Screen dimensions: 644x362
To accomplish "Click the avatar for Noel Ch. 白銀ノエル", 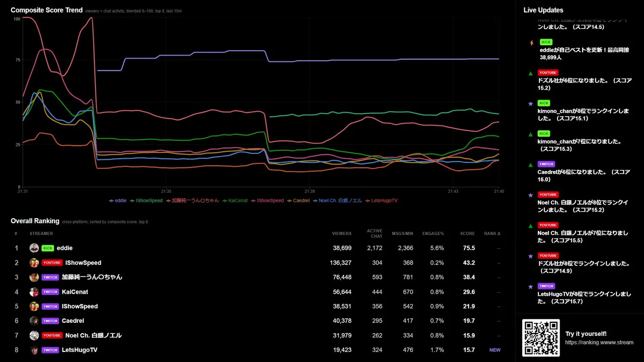I will click(x=34, y=335).
